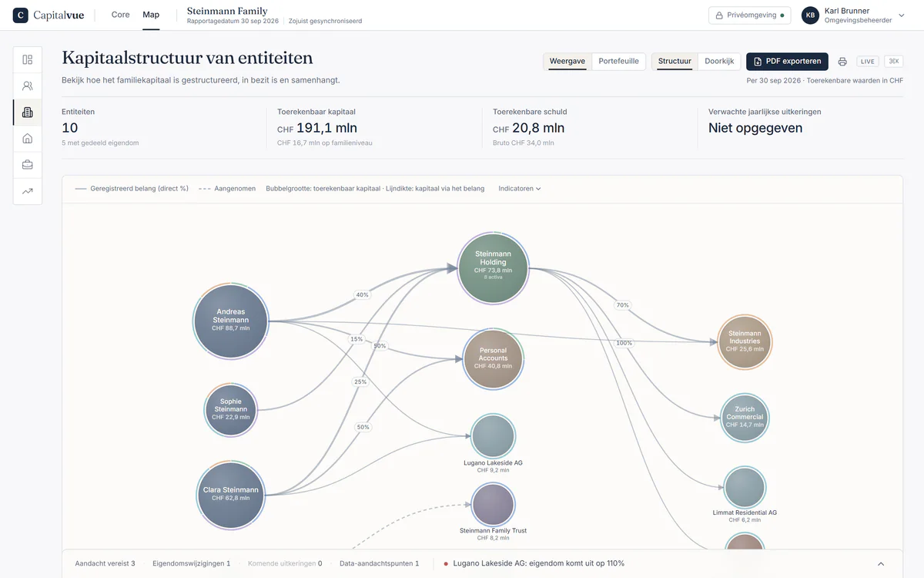Click the Steinmann Family header title
This screenshot has height=578, width=924.
(x=227, y=11)
